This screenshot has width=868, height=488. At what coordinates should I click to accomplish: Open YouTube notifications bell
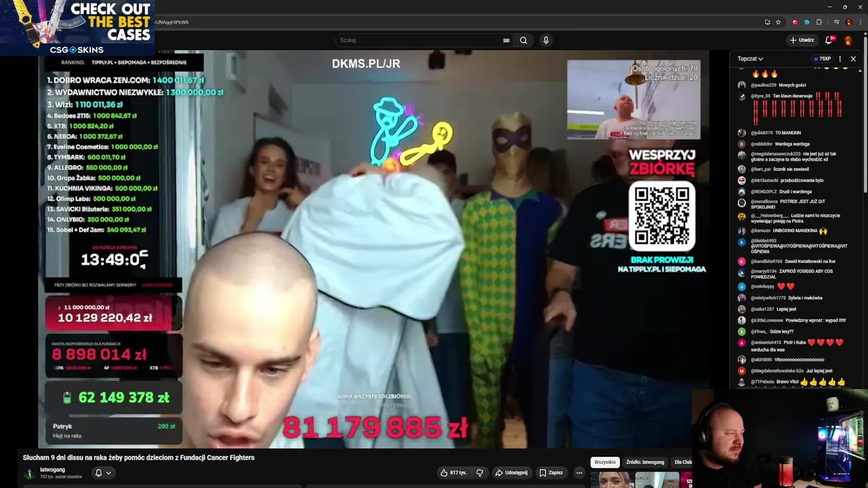coord(829,40)
